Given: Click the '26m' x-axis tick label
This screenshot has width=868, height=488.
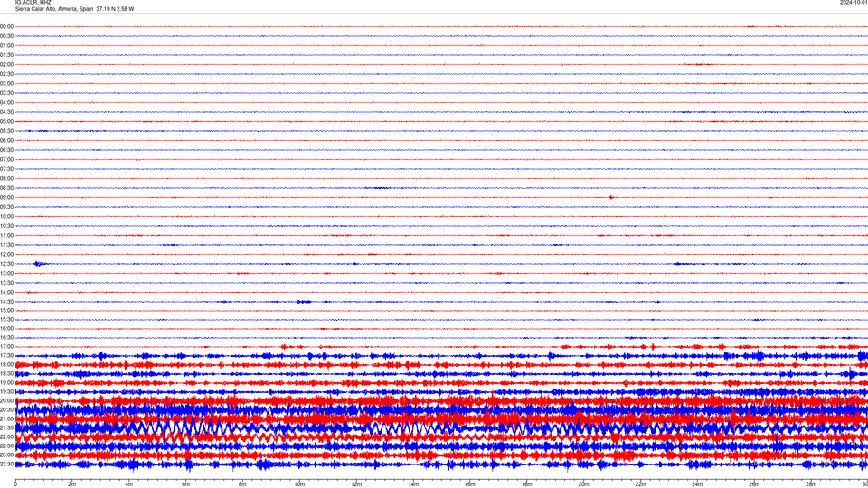Looking at the screenshot, I should coord(754,484).
